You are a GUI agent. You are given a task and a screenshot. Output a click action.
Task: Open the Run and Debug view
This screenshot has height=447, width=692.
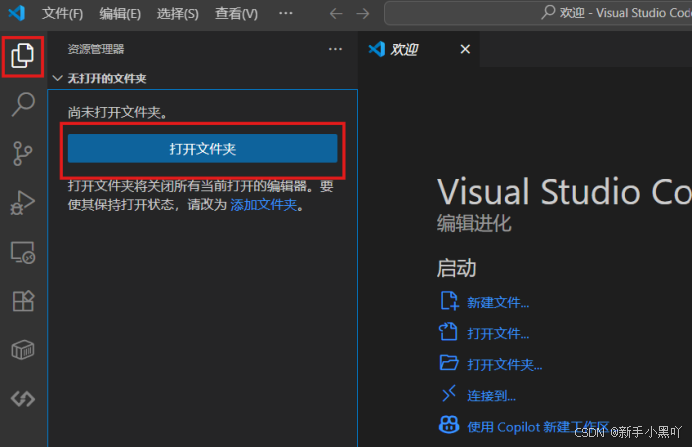coord(23,203)
